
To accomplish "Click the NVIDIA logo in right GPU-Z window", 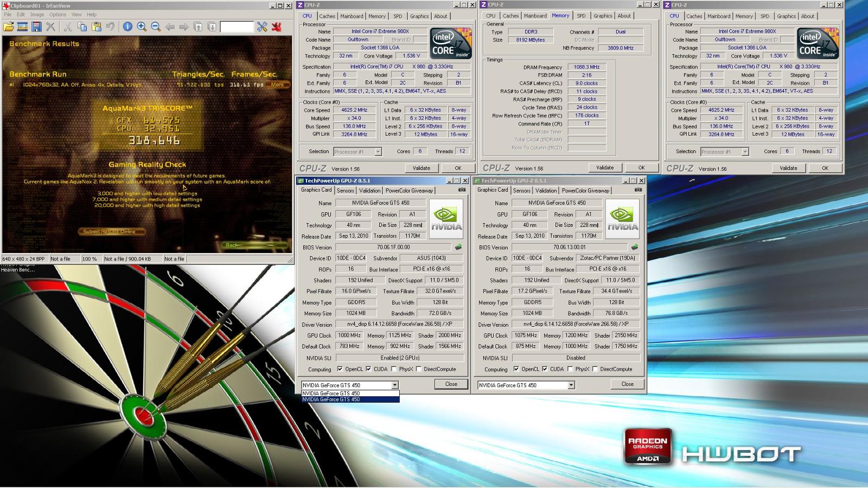I will point(623,219).
